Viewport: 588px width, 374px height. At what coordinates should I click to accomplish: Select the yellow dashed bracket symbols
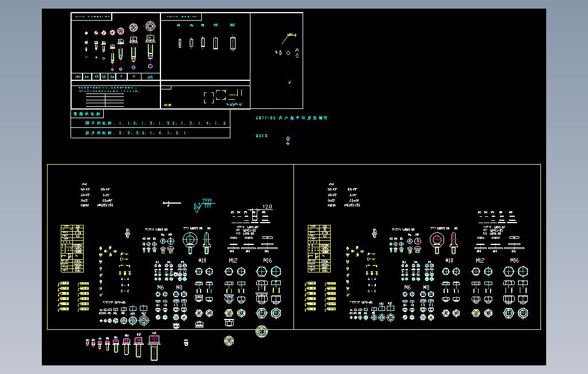223,96
